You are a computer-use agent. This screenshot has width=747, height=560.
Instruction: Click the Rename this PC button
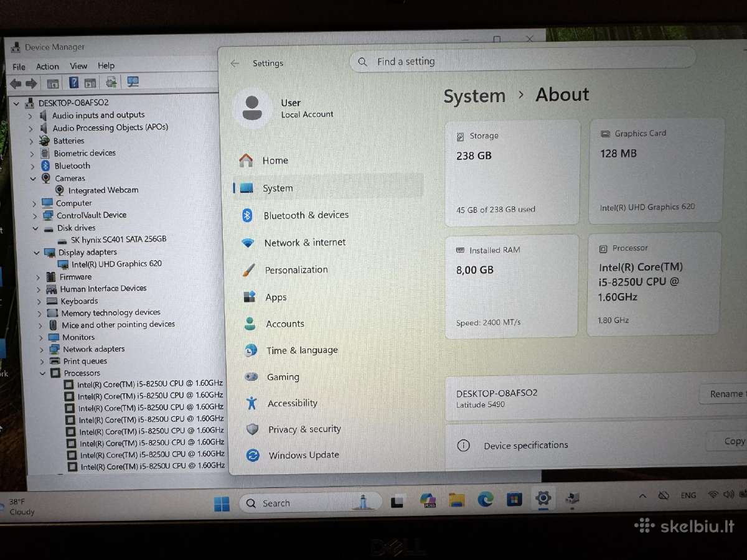tap(722, 394)
